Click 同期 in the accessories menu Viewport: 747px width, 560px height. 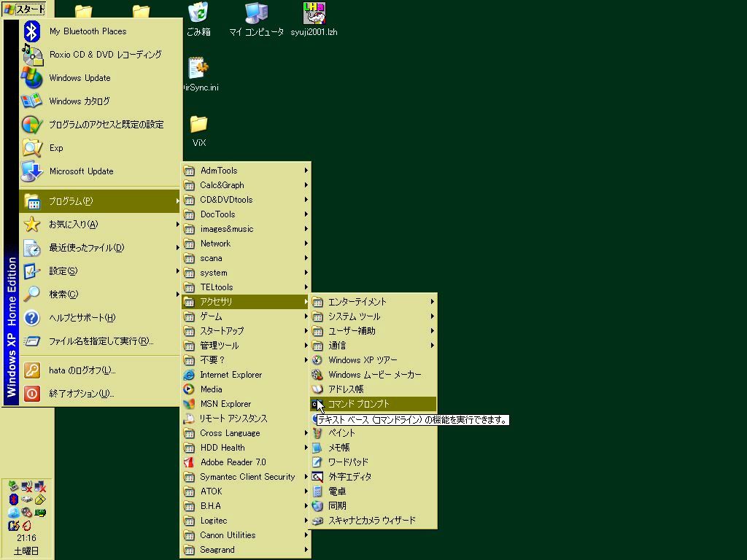(373, 506)
